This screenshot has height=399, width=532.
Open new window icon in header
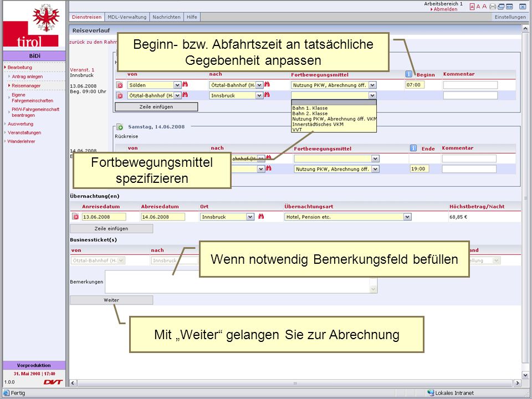coord(501,7)
